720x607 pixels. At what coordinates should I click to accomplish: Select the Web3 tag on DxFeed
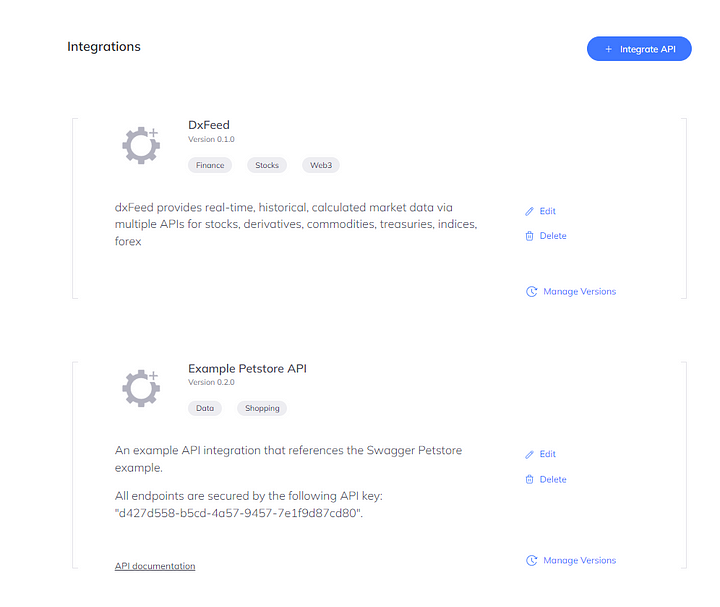[x=321, y=165]
